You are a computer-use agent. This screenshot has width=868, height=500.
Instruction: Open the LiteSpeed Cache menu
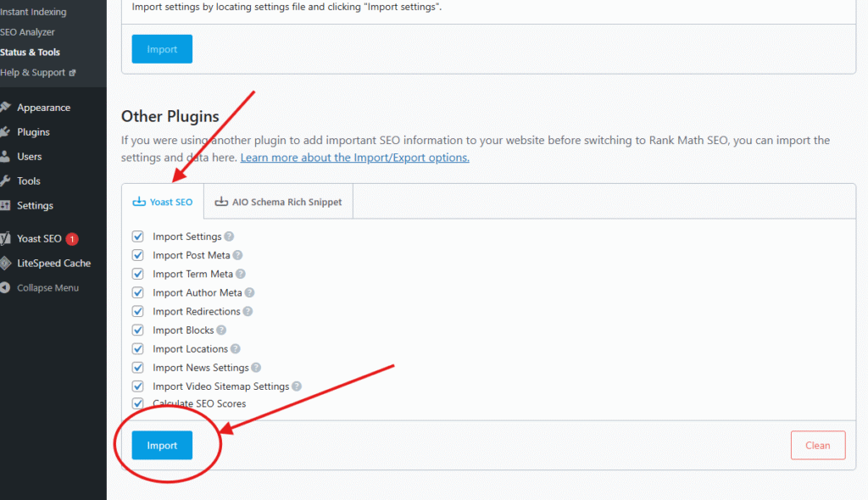53,263
